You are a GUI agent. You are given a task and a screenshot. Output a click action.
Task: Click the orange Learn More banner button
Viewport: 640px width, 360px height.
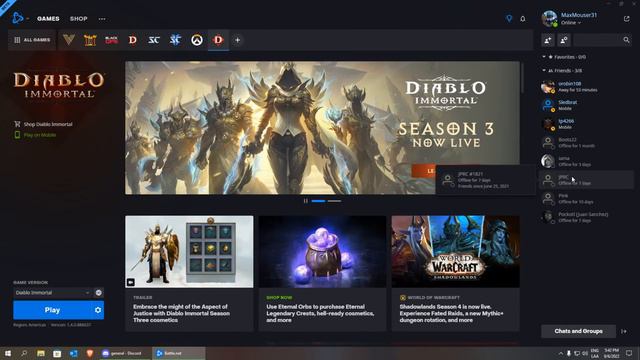coord(424,171)
